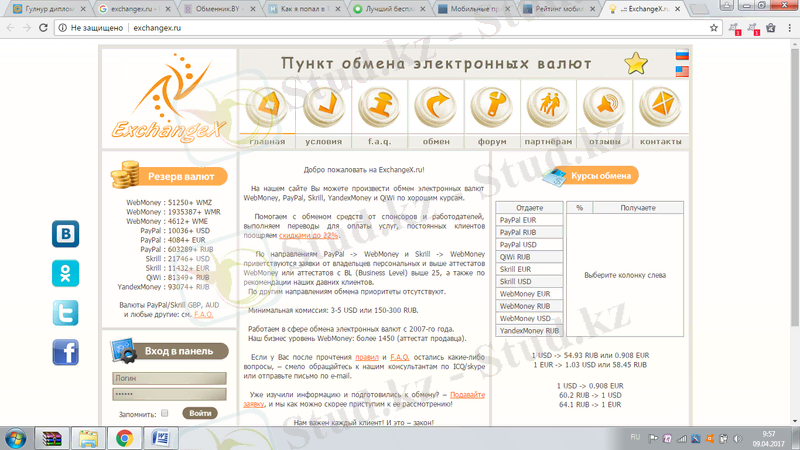Select PayPal USD in Отдаете column
800x450 pixels.
click(x=529, y=245)
